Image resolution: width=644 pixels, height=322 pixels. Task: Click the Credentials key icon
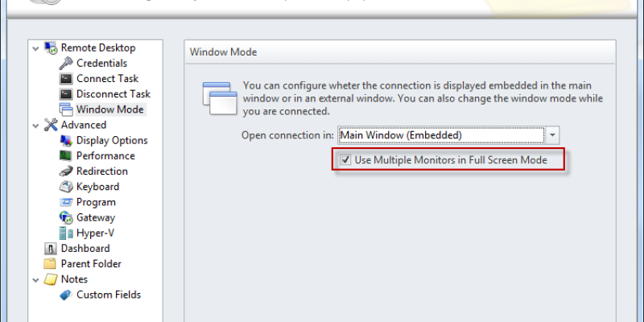coord(66,64)
